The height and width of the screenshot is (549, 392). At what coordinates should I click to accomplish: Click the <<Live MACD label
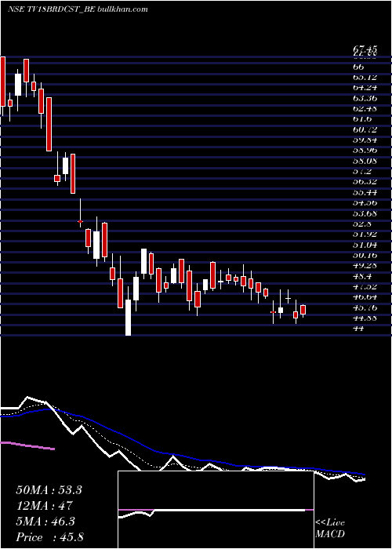pyautogui.click(x=330, y=529)
